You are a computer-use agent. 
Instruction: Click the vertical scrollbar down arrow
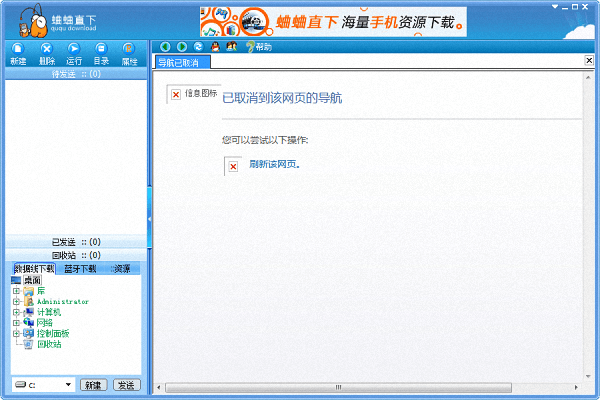588,377
